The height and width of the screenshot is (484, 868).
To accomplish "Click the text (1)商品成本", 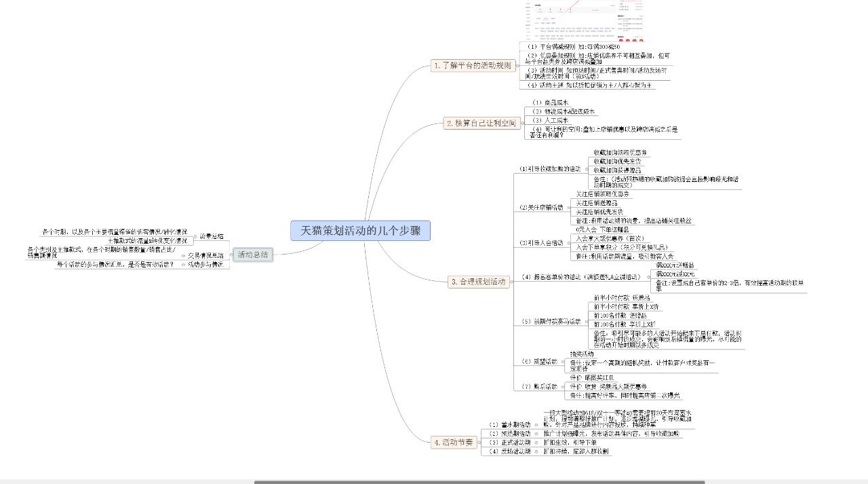I will tap(550, 103).
